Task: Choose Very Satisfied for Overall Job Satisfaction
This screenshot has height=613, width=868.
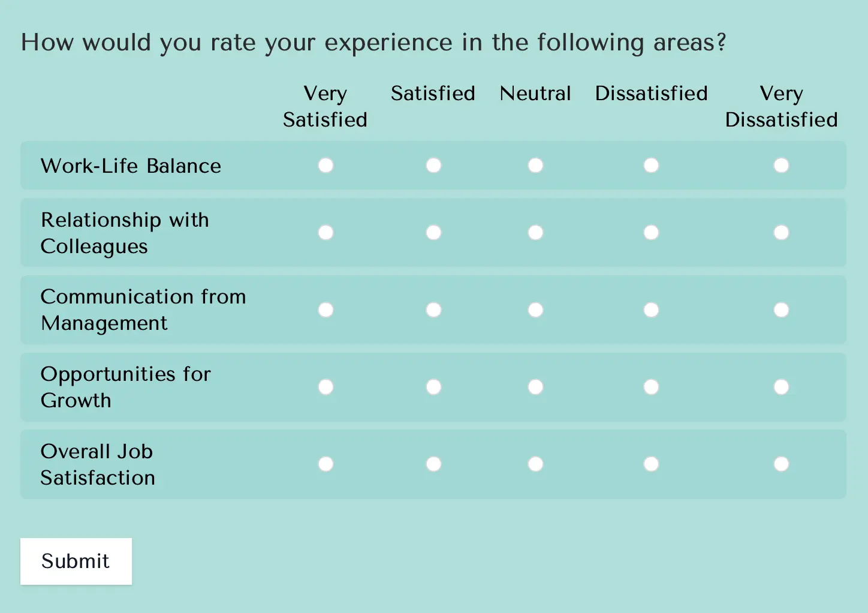Action: pyautogui.click(x=325, y=464)
